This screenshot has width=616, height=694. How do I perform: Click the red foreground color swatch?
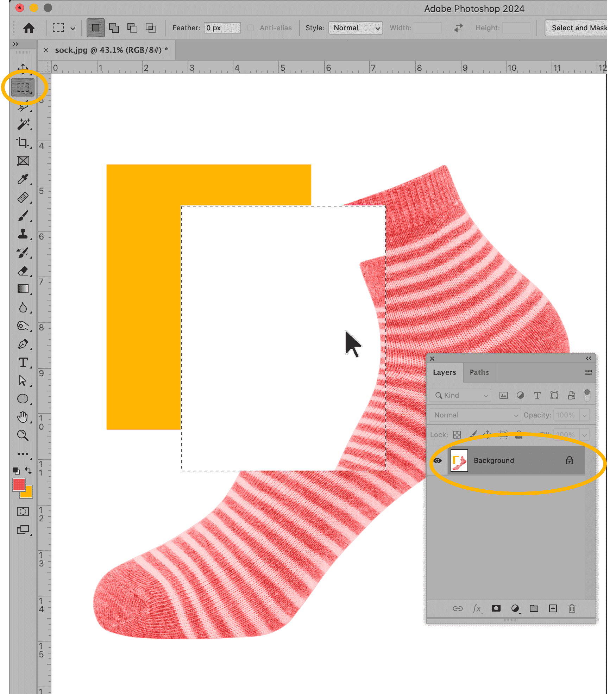(x=19, y=485)
